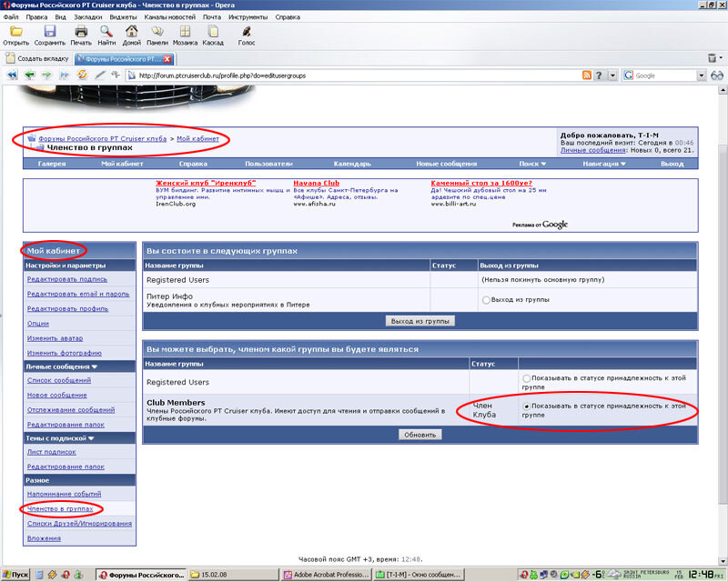This screenshot has height=582, width=728.
Task: Print the page using the Печать icon
Action: pyautogui.click(x=81, y=32)
